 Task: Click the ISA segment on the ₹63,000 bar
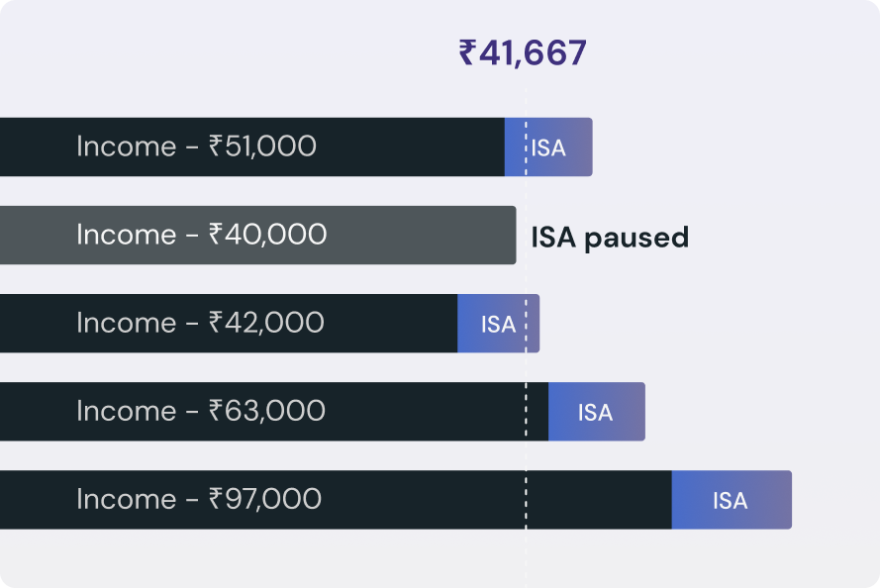pyautogui.click(x=596, y=412)
